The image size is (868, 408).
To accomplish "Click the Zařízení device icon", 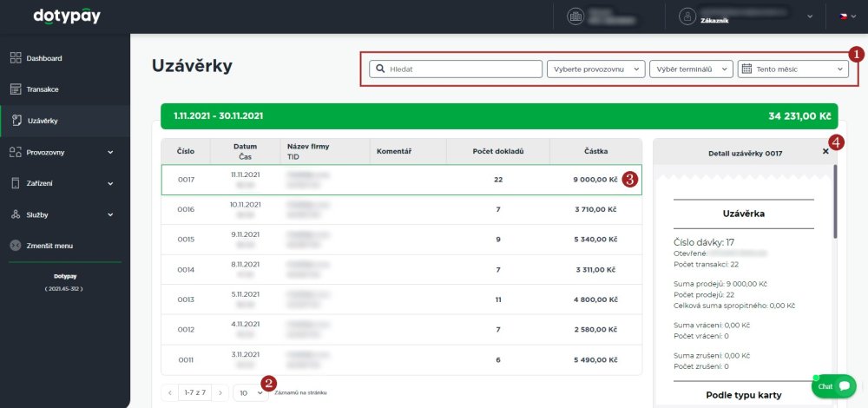I will pyautogui.click(x=16, y=183).
